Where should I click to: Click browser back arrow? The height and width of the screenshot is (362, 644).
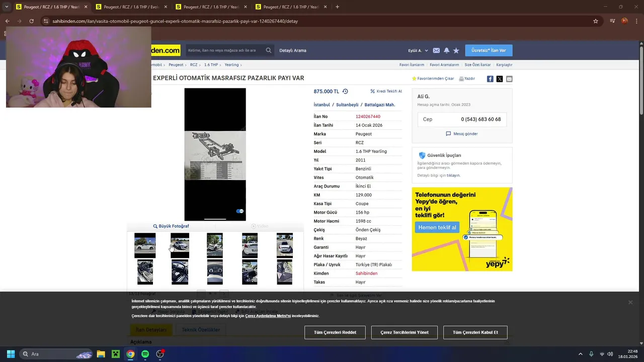pos(7,21)
